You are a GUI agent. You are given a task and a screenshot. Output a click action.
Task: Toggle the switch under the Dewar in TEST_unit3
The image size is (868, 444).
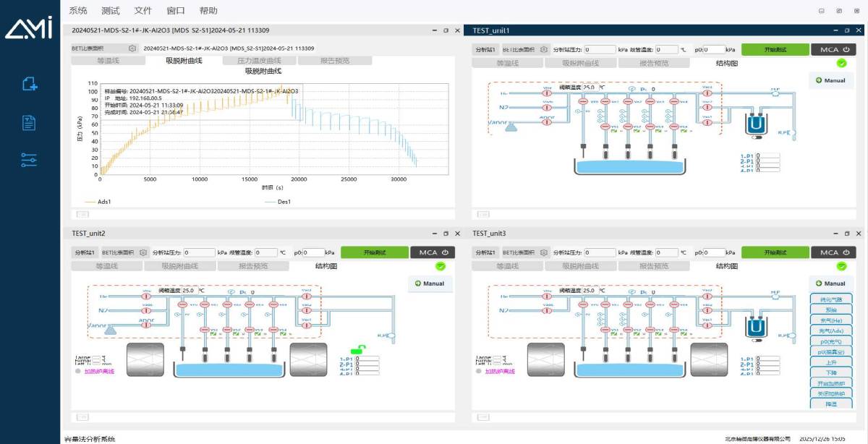[x=757, y=342]
